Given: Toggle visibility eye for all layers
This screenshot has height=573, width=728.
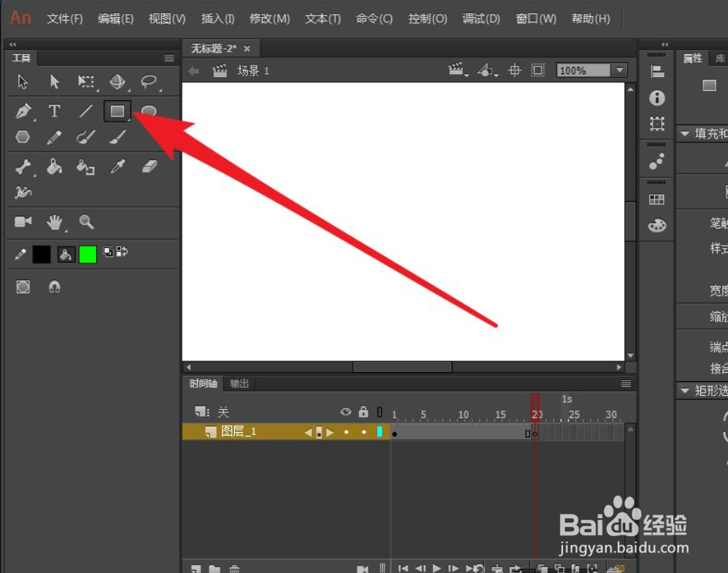Looking at the screenshot, I should 346,412.
